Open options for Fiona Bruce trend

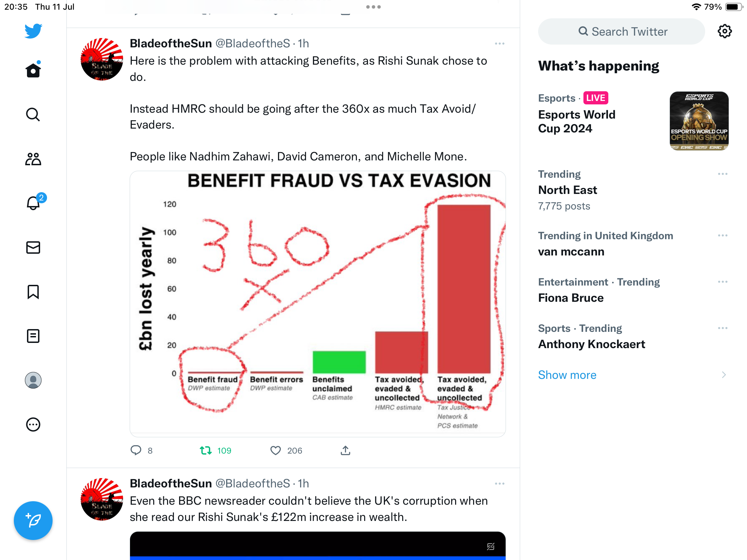pos(722,282)
